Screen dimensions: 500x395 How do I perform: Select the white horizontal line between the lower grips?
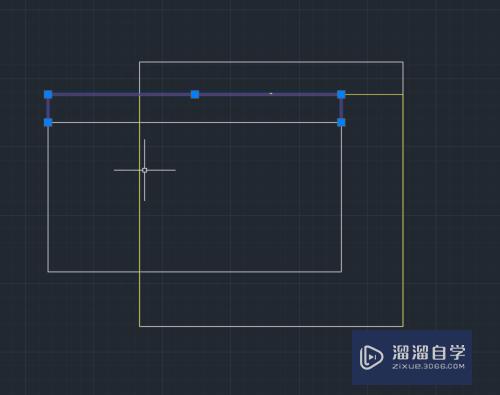(195, 123)
